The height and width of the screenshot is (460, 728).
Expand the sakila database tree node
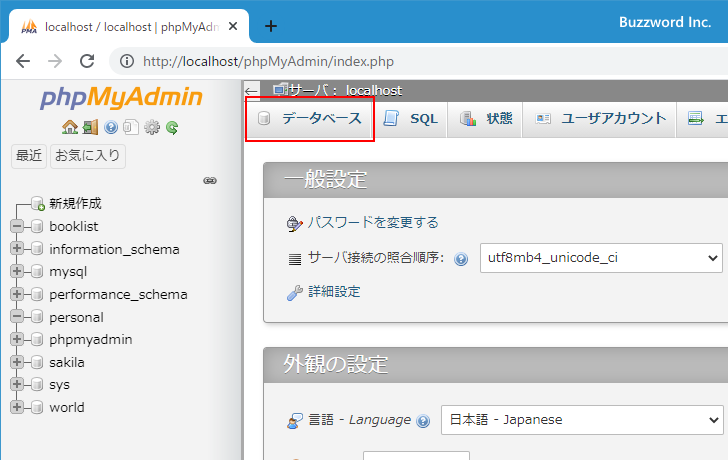coord(17,362)
